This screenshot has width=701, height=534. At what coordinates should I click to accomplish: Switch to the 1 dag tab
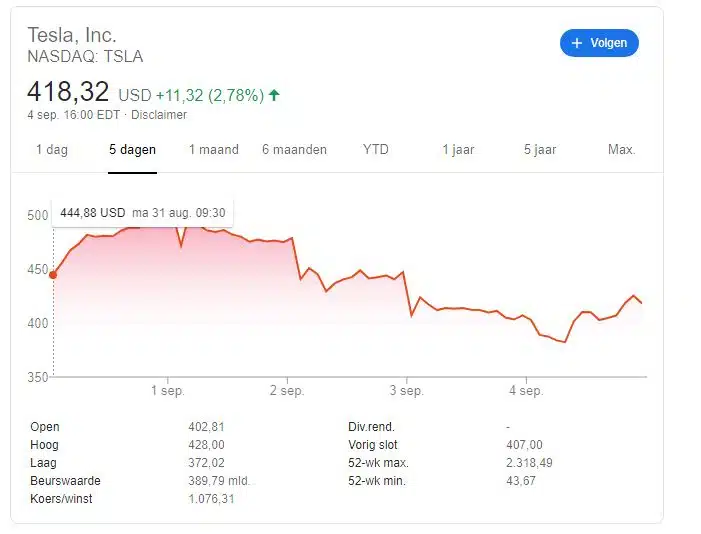tap(52, 150)
